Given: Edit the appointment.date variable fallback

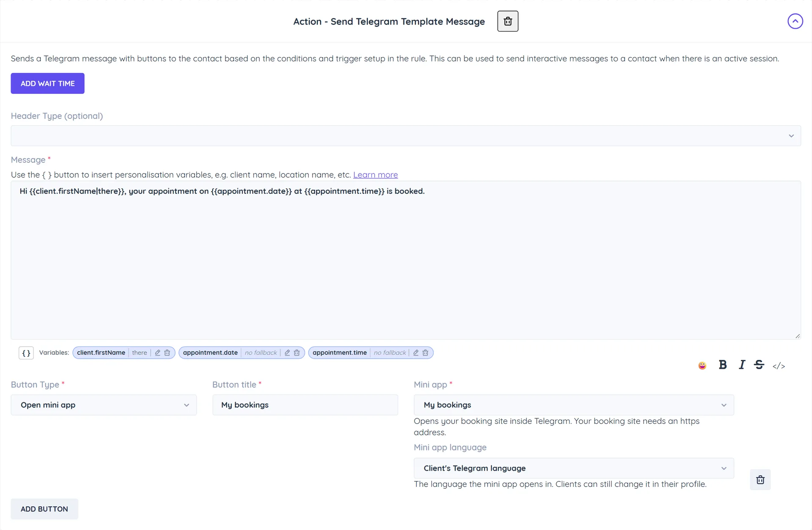Looking at the screenshot, I should tap(287, 353).
